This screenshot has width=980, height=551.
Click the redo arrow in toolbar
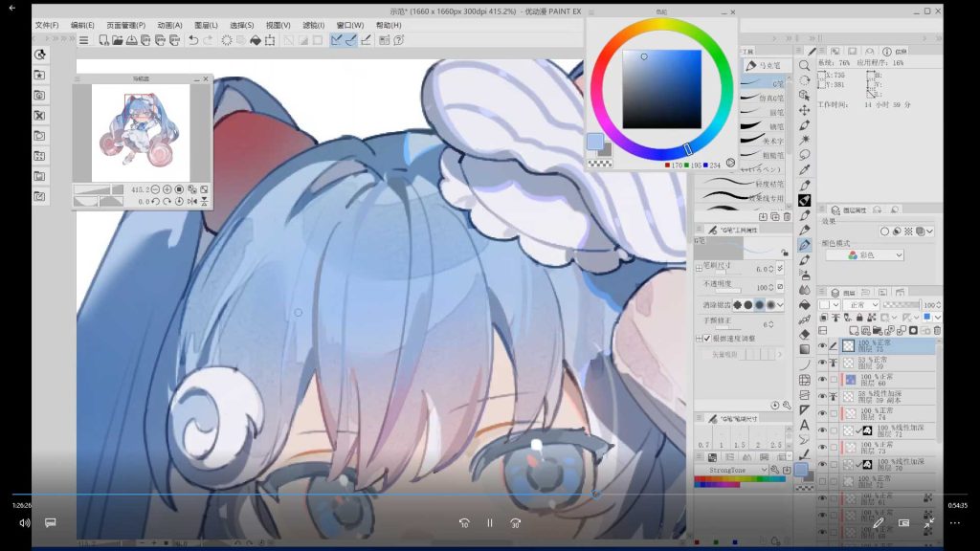point(208,40)
